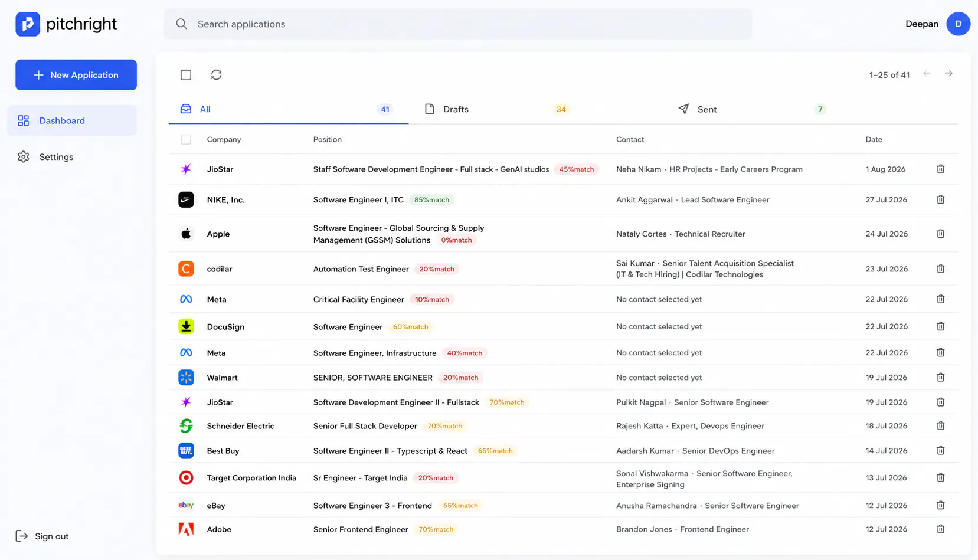The height and width of the screenshot is (560, 978).
Task: Delete the Walmart application
Action: click(x=941, y=378)
